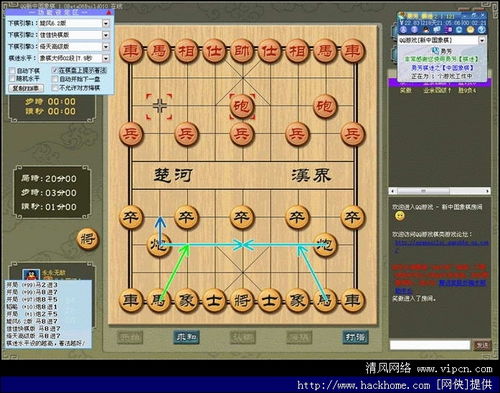Click move suggestion row 炮8平5
The width and height of the screenshot is (500, 393).
point(32,299)
